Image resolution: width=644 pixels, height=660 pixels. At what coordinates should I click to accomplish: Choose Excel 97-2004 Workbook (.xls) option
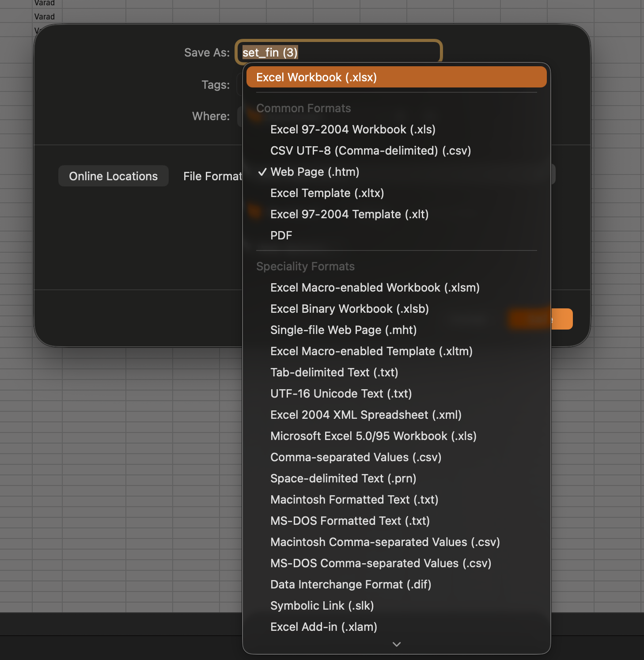point(352,129)
